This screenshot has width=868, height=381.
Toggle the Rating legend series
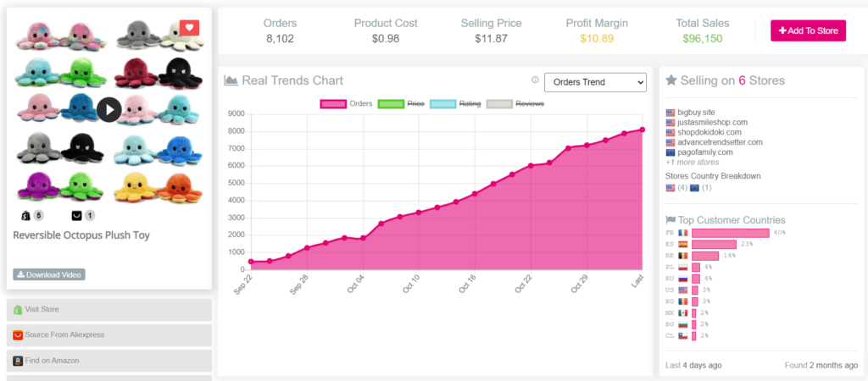tap(455, 103)
